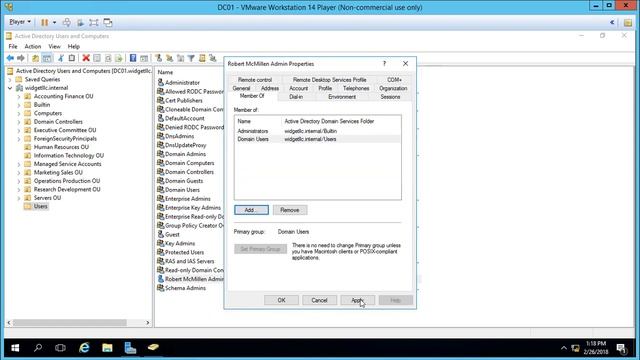
Task: Click the Forward arrow in ADUC toolbar
Action: [21, 58]
